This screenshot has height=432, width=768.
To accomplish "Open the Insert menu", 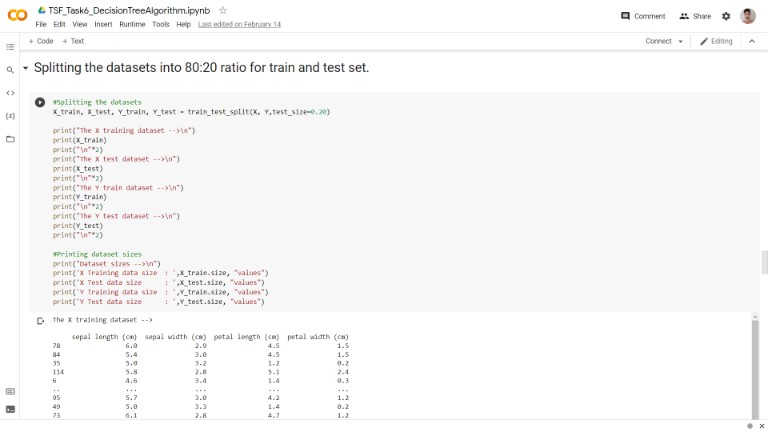I will coord(103,24).
